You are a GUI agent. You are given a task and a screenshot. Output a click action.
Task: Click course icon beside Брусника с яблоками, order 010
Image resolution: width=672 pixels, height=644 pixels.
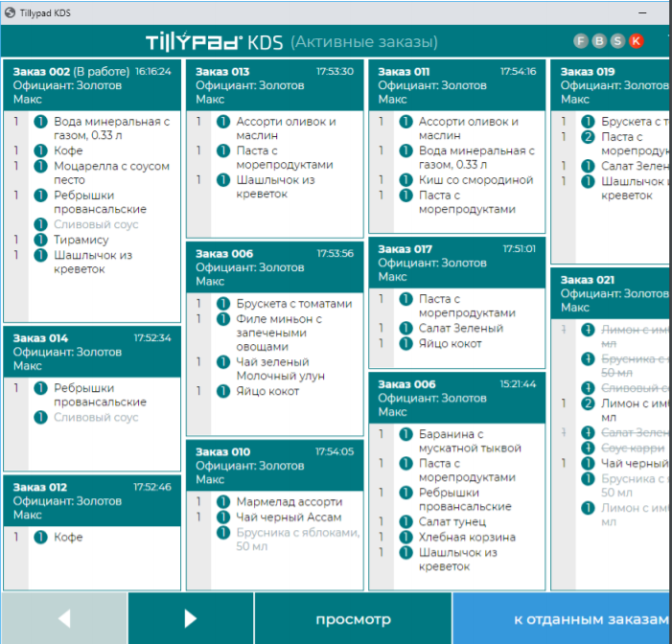223,533
